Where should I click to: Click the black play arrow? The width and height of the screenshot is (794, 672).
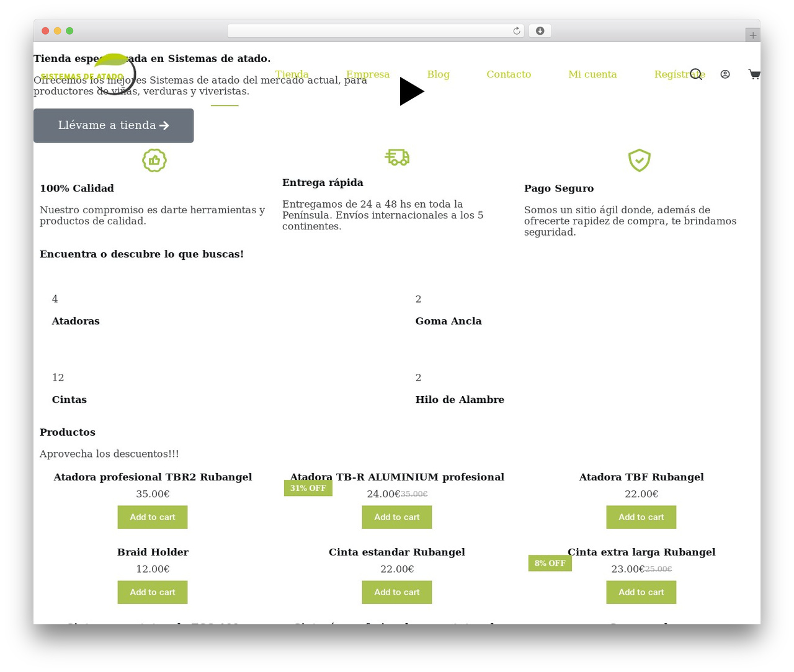click(x=411, y=92)
